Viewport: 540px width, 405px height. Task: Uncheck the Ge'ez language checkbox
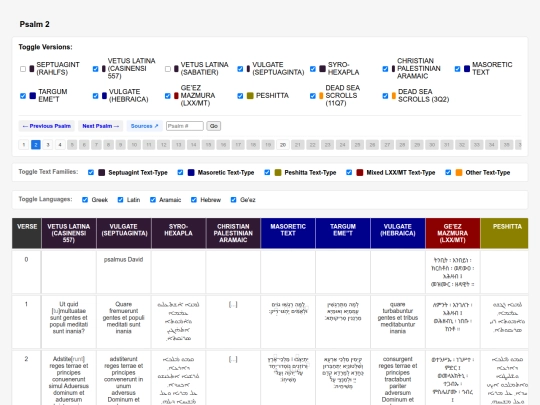click(x=233, y=200)
